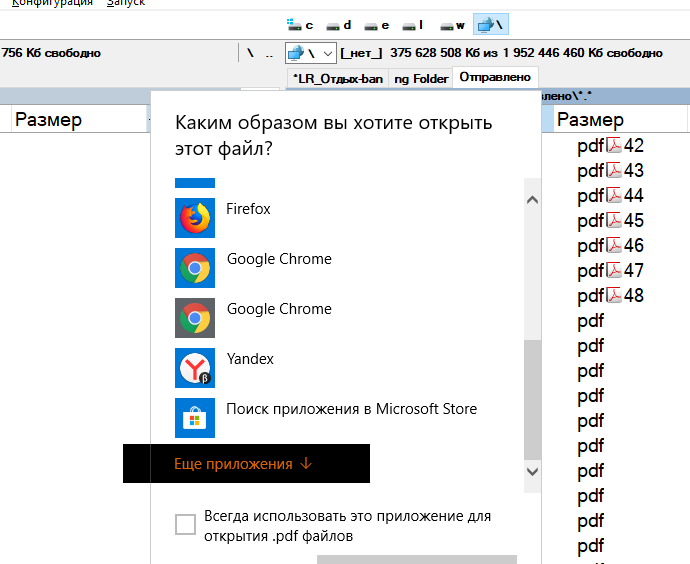Choose the grey-tiled Google Chrome icon
The height and width of the screenshot is (564, 690).
(x=195, y=318)
